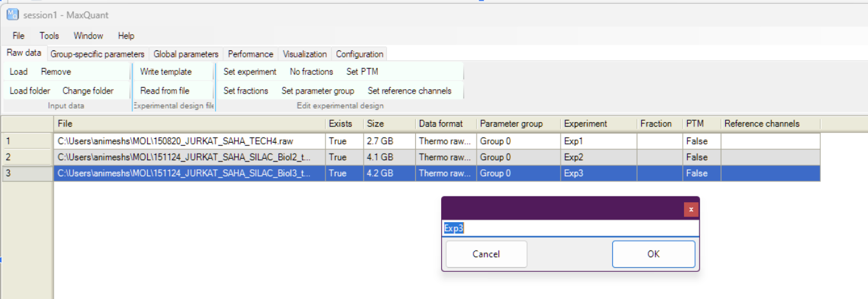Sort by the Exists column header
The image size is (868, 299).
pos(344,124)
